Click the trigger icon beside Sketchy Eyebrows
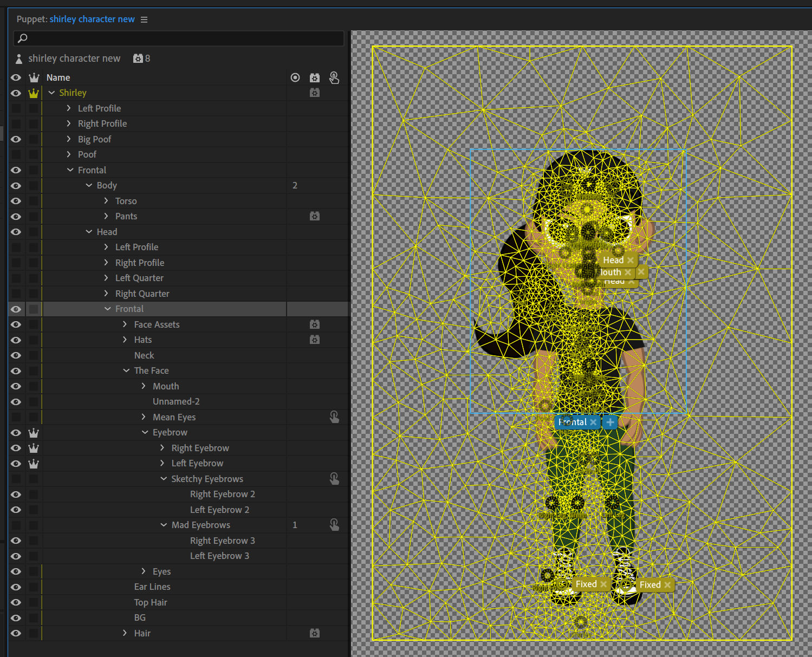812x657 pixels. (334, 478)
